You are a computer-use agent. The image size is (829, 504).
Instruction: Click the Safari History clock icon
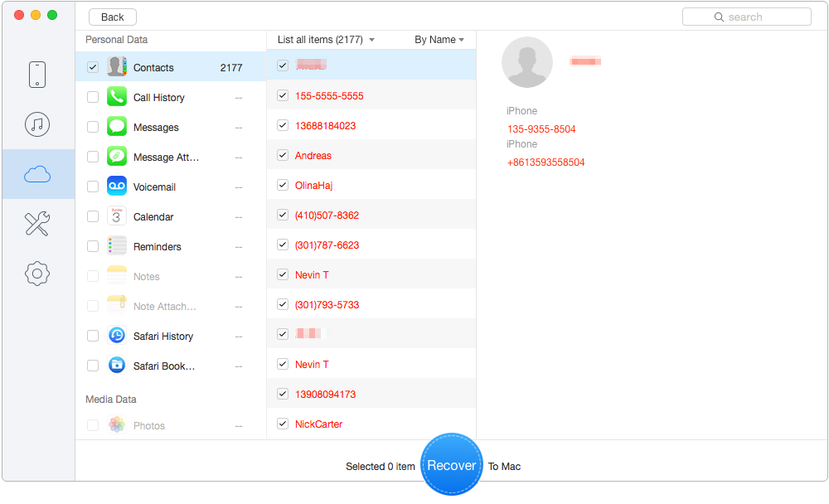click(x=117, y=335)
